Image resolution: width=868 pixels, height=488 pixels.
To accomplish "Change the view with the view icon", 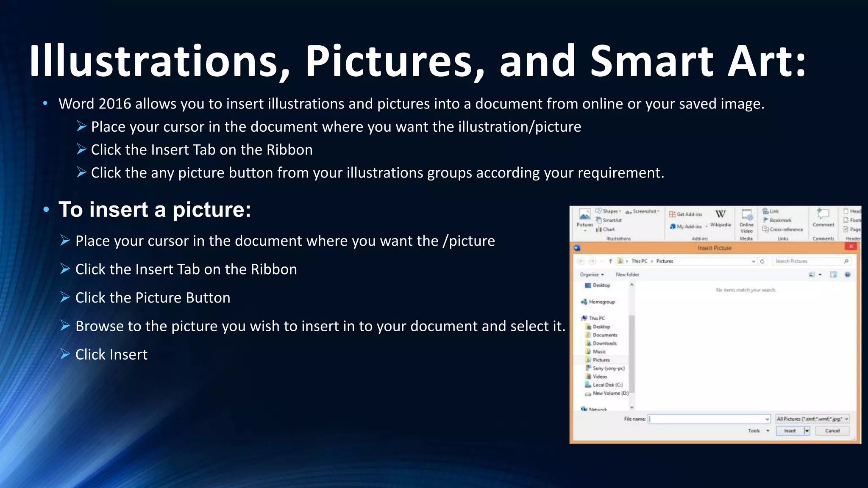I will (x=812, y=274).
